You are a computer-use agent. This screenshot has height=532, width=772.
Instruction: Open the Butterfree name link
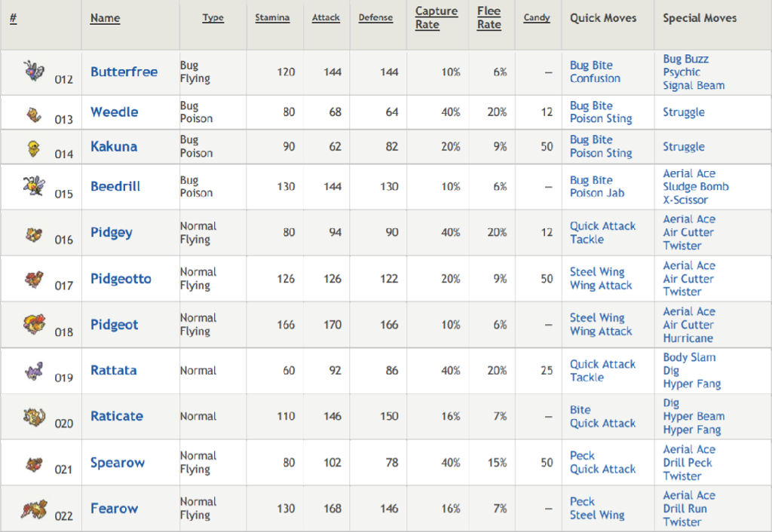[124, 72]
